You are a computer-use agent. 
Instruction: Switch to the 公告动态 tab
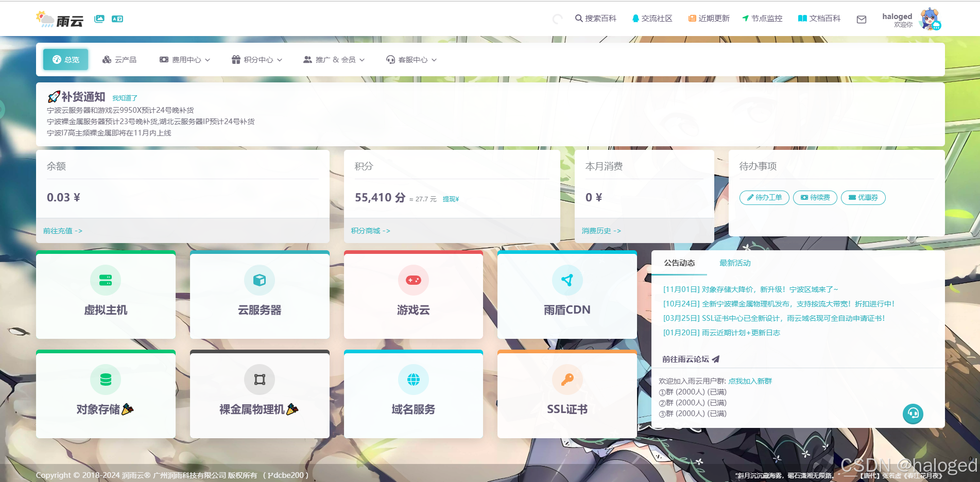[x=679, y=263]
